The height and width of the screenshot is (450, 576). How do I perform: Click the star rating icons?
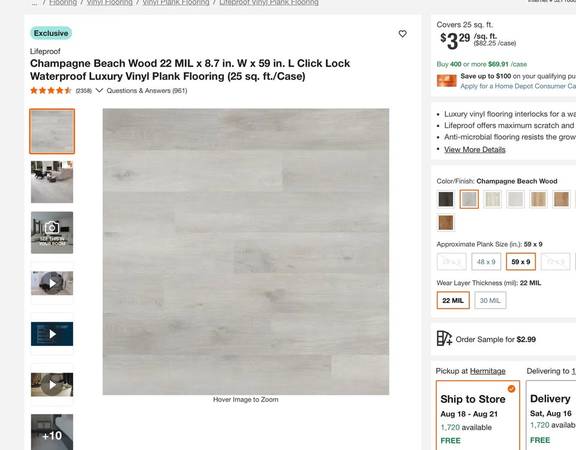51,90
